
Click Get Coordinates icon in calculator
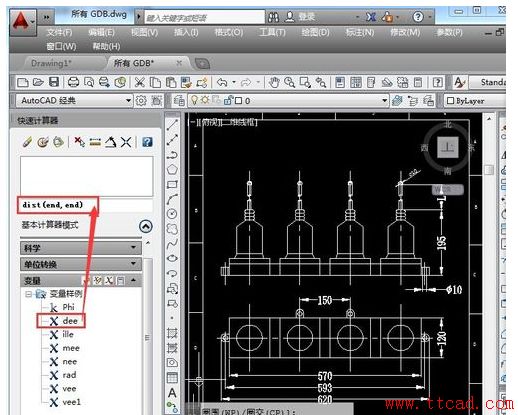pos(79,142)
